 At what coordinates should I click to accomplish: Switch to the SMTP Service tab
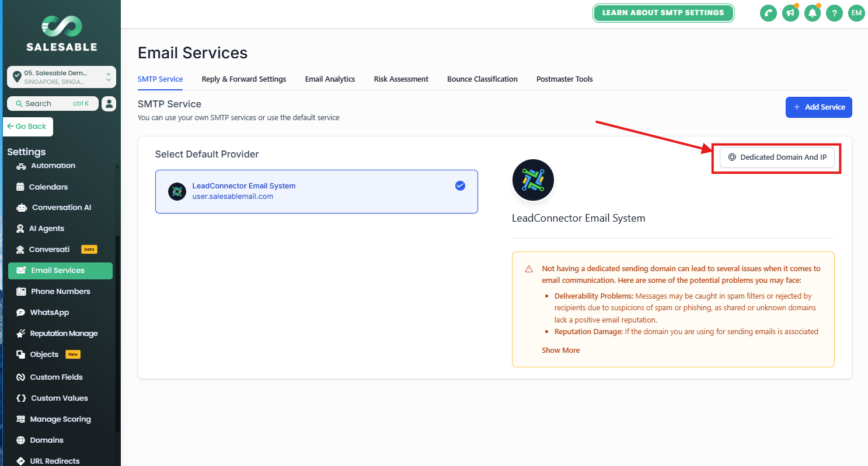(x=161, y=79)
